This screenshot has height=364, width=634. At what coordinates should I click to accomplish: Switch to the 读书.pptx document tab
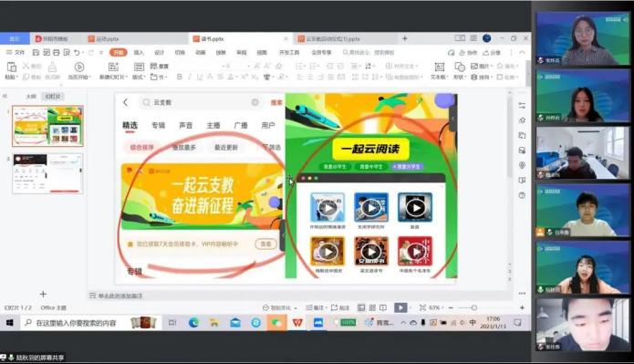point(212,39)
